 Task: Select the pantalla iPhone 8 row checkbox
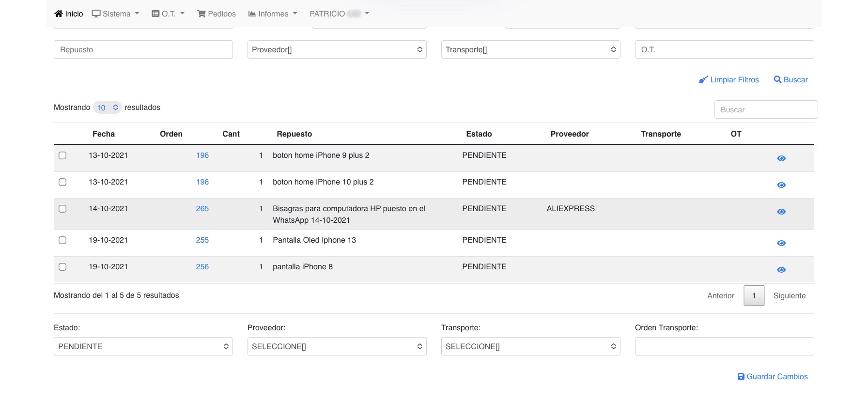[x=62, y=267]
